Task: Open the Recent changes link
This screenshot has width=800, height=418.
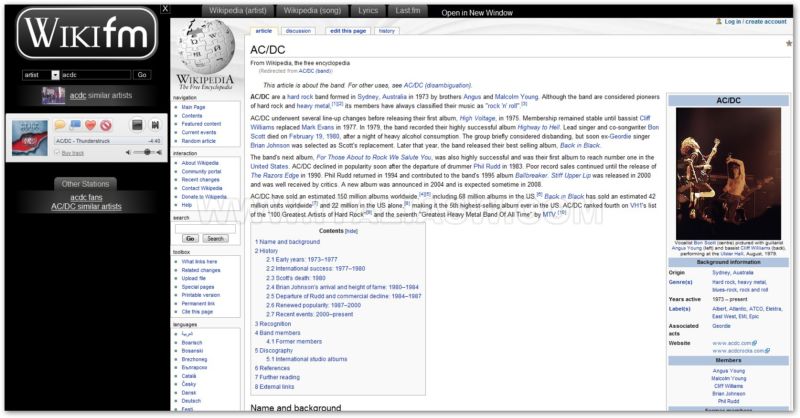Action: (x=201, y=180)
